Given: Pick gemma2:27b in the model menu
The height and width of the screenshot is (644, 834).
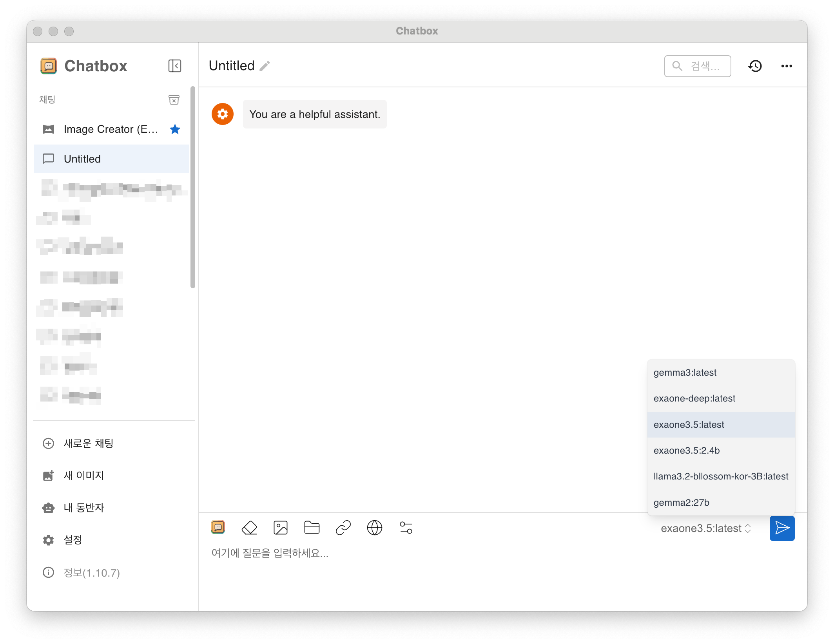Looking at the screenshot, I should [x=681, y=503].
